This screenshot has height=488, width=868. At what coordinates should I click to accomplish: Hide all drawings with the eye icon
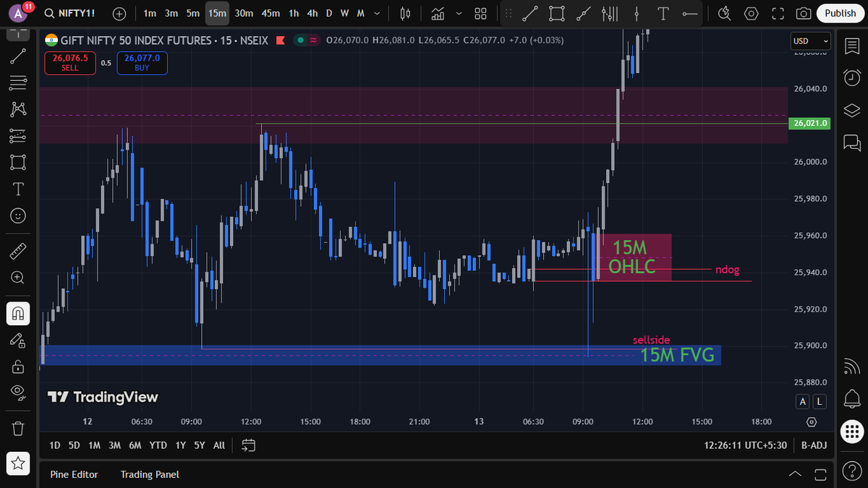[18, 392]
